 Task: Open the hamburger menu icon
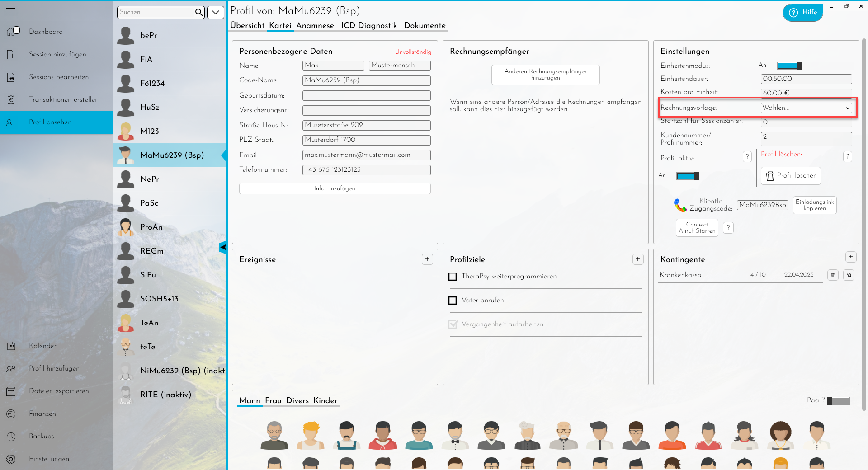(11, 11)
